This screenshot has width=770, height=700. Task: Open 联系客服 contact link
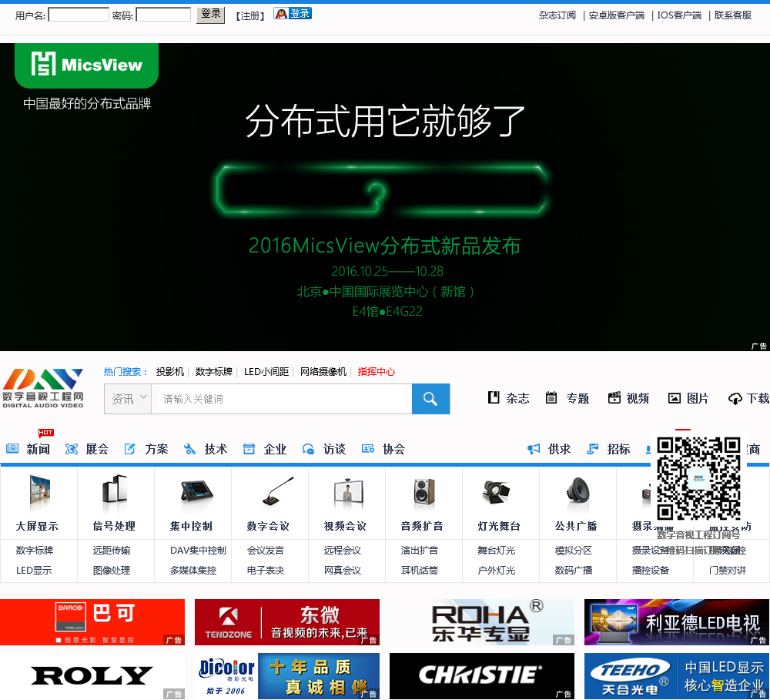[733, 15]
